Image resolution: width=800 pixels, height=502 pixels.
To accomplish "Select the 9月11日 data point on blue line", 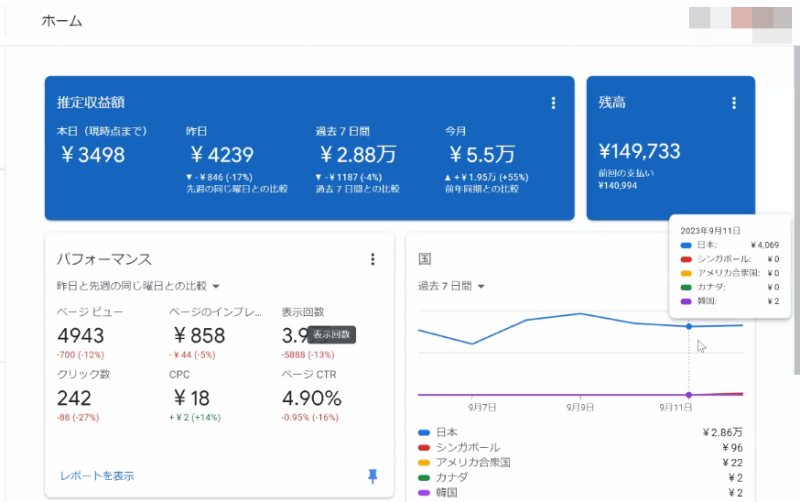I will (x=689, y=326).
